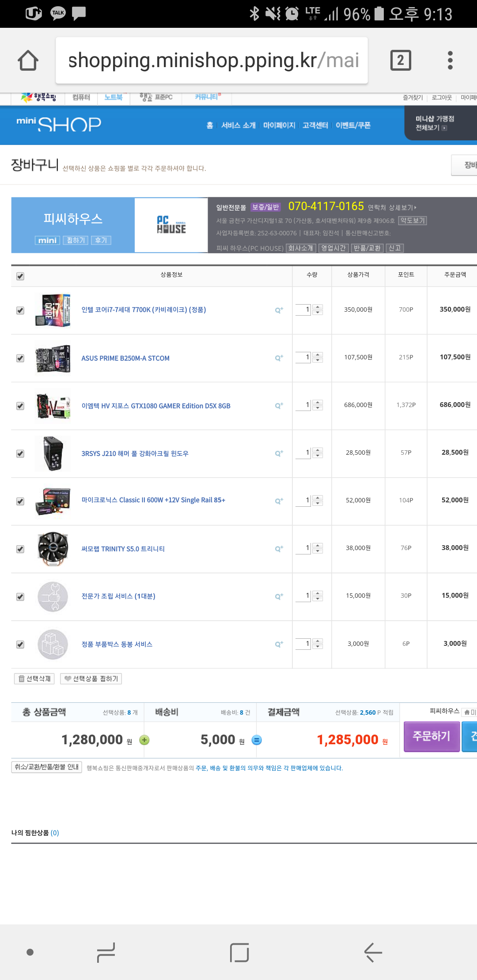Click quick-view magnifier for Intel i7-7700K
The width and height of the screenshot is (477, 980).
coord(279,310)
